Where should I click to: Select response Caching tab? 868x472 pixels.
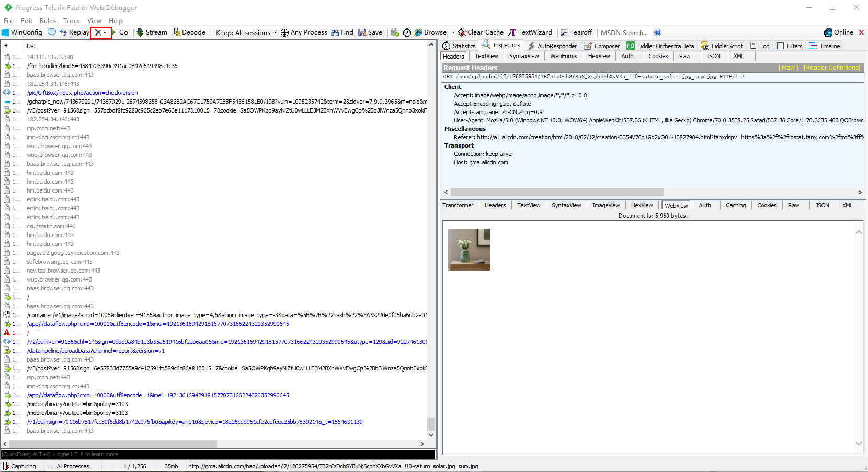pyautogui.click(x=736, y=206)
